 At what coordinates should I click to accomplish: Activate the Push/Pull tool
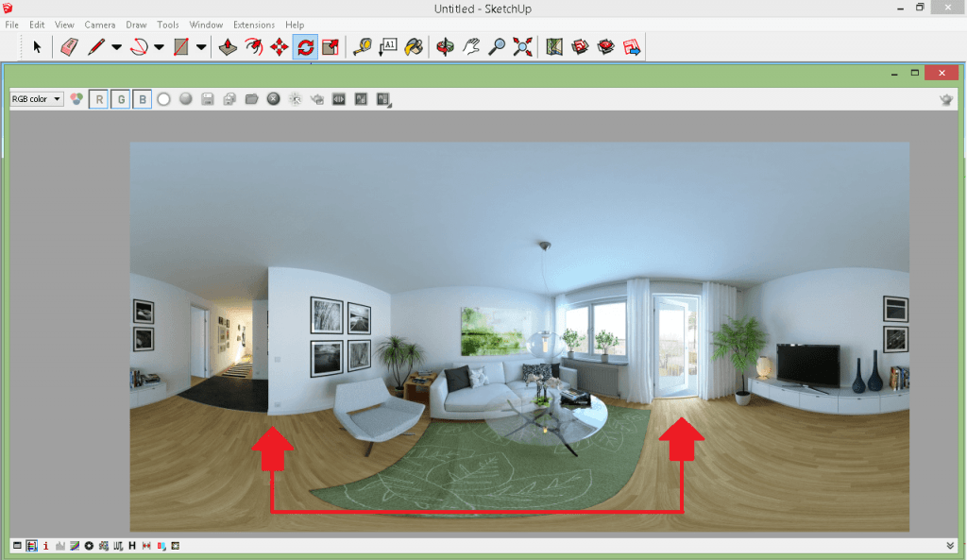coord(227,45)
